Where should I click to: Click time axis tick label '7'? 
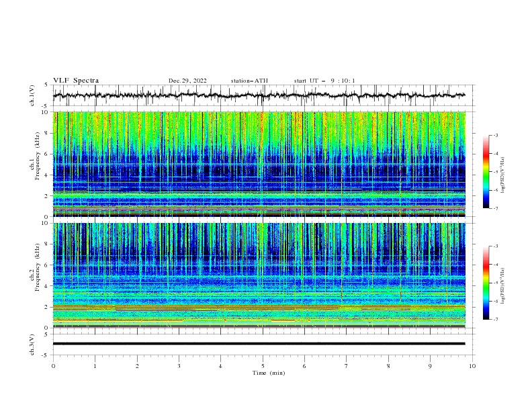tap(347, 366)
